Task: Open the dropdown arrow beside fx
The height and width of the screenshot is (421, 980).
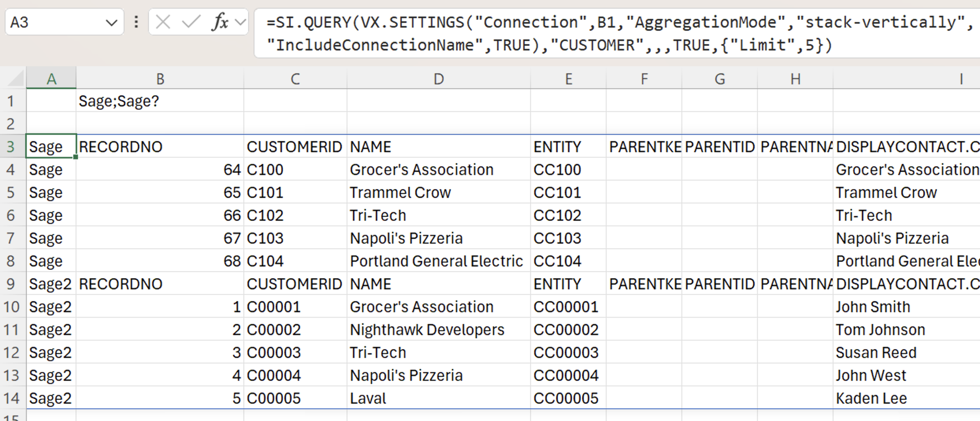Action: click(240, 22)
